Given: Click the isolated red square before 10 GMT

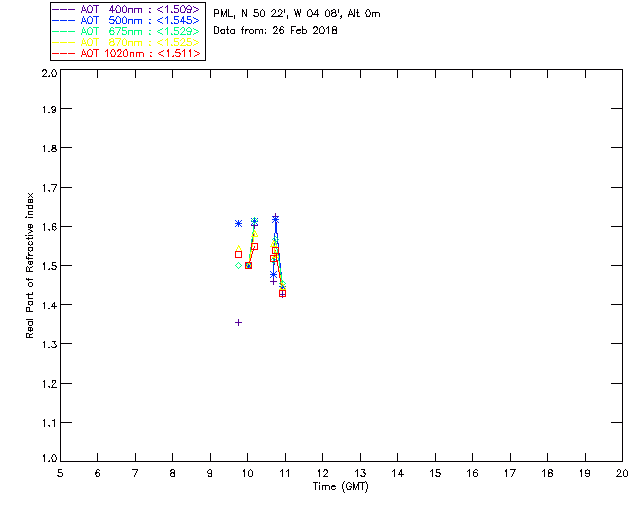Looking at the screenshot, I should click(x=238, y=254).
